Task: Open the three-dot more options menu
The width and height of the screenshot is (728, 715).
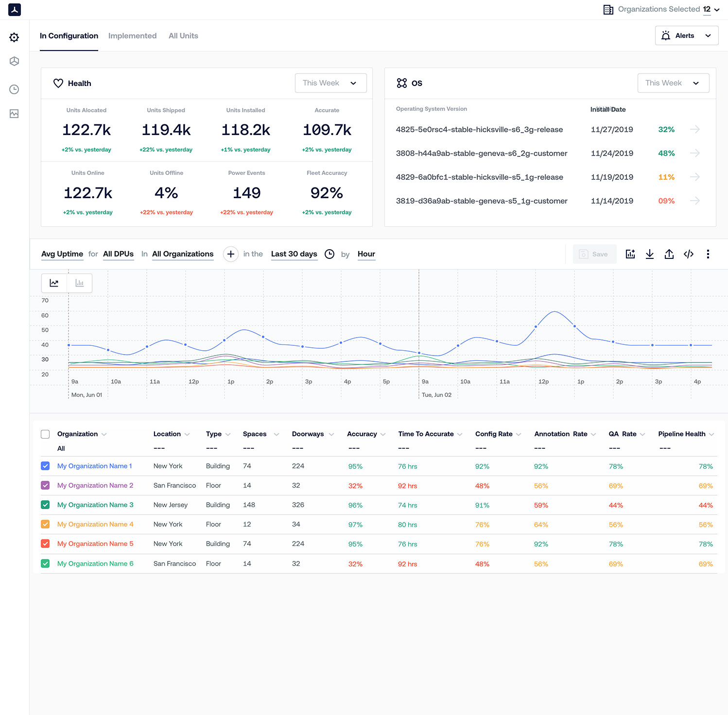Action: 708,254
